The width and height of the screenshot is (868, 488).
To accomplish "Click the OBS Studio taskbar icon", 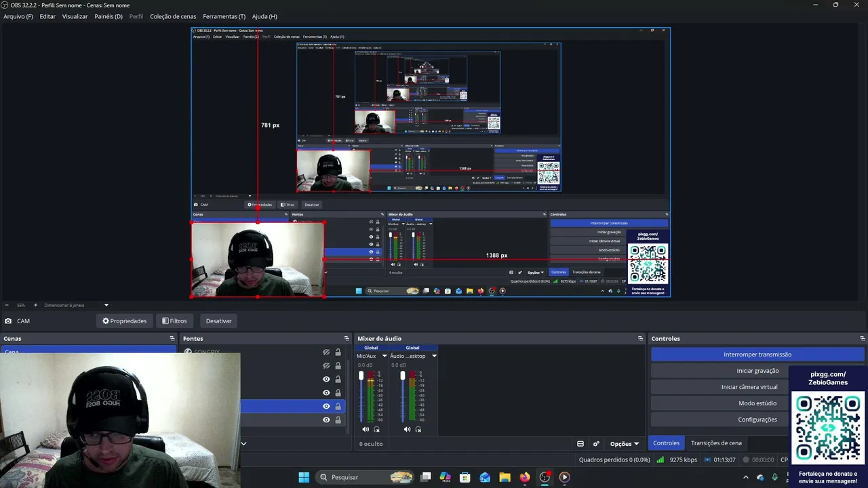I will coord(545,477).
